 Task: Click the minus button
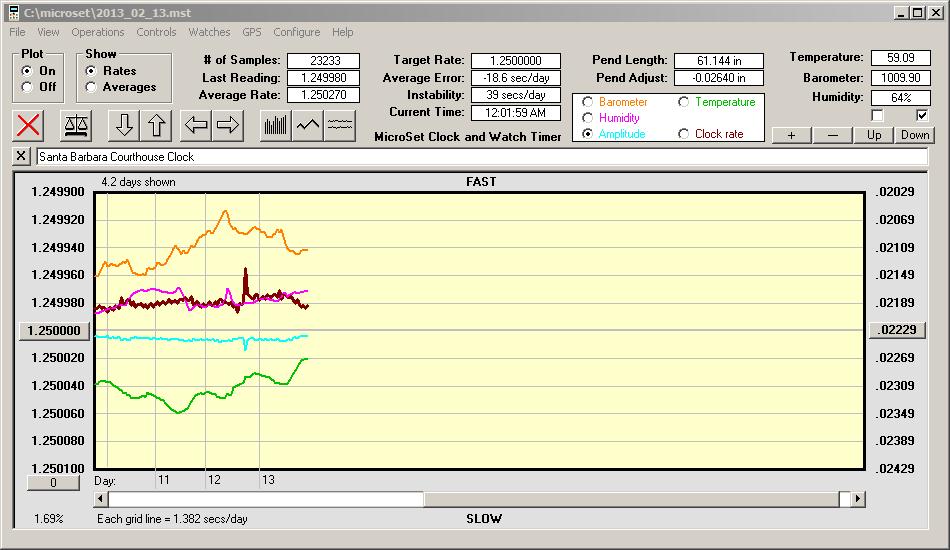click(x=832, y=135)
